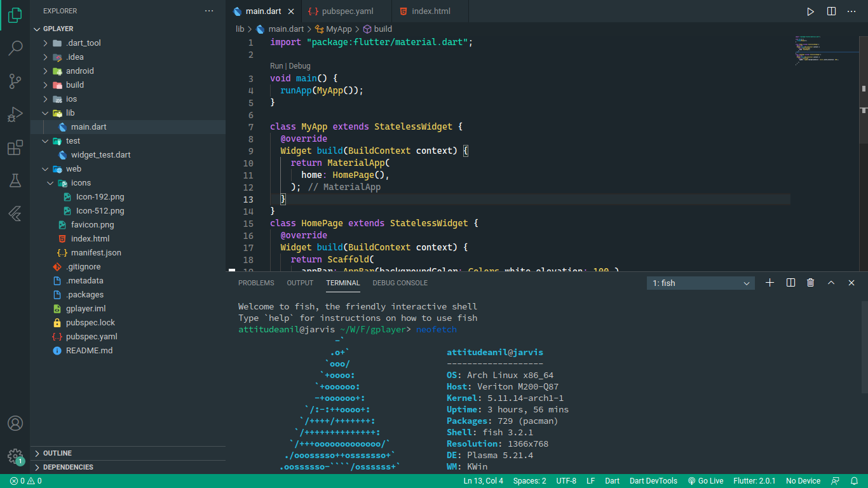Maximize the terminal panel size
Screen dimensions: 868x488
coord(831,283)
